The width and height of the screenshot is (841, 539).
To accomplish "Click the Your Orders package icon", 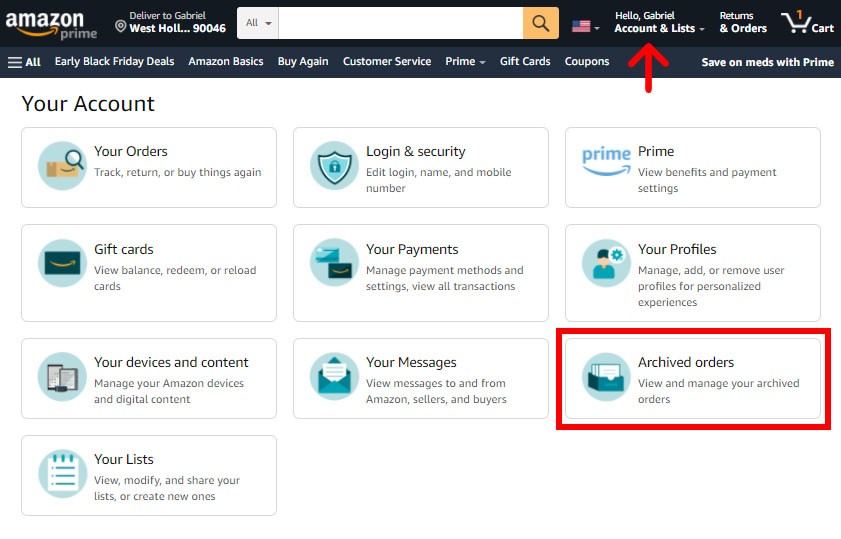I will coord(62,166).
